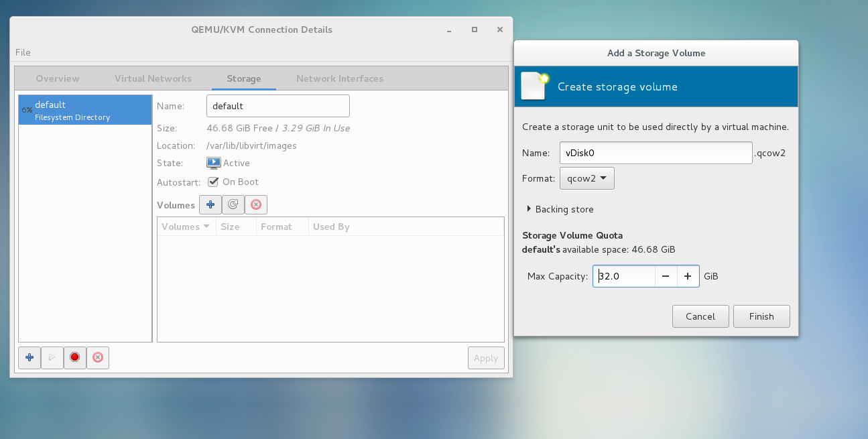The height and width of the screenshot is (439, 868).
Task: Add a new volume with the plus icon
Action: click(x=210, y=205)
